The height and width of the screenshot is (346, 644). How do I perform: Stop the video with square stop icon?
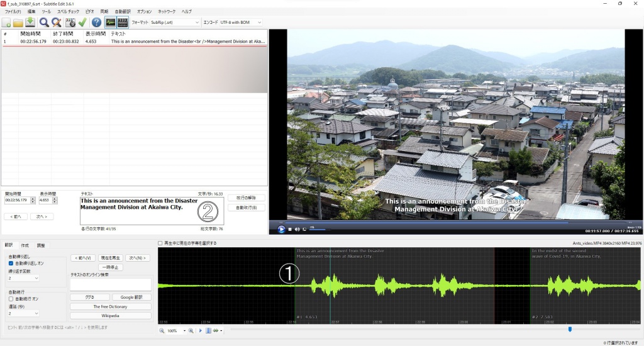pyautogui.click(x=290, y=229)
